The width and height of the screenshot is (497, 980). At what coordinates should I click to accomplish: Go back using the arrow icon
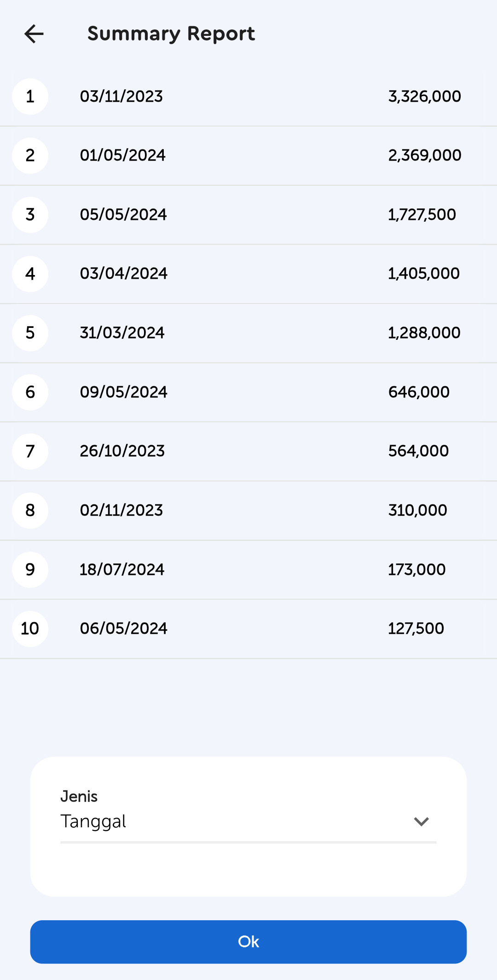coord(34,34)
